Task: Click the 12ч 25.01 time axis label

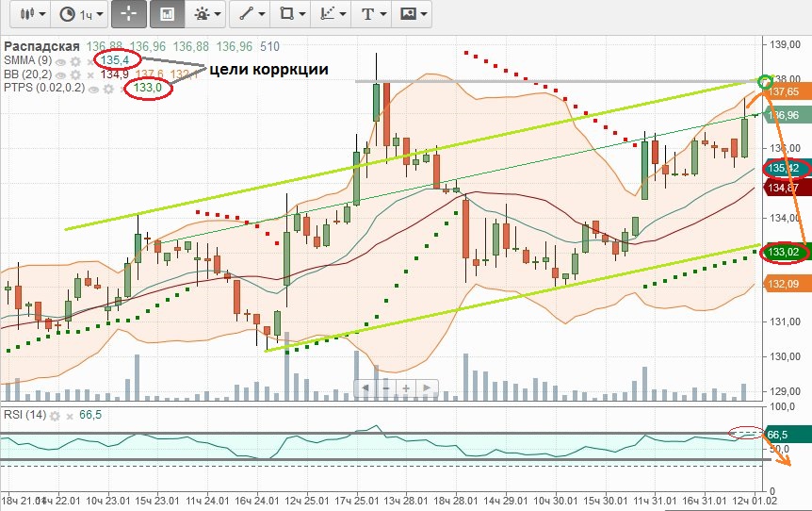Action: [x=307, y=501]
